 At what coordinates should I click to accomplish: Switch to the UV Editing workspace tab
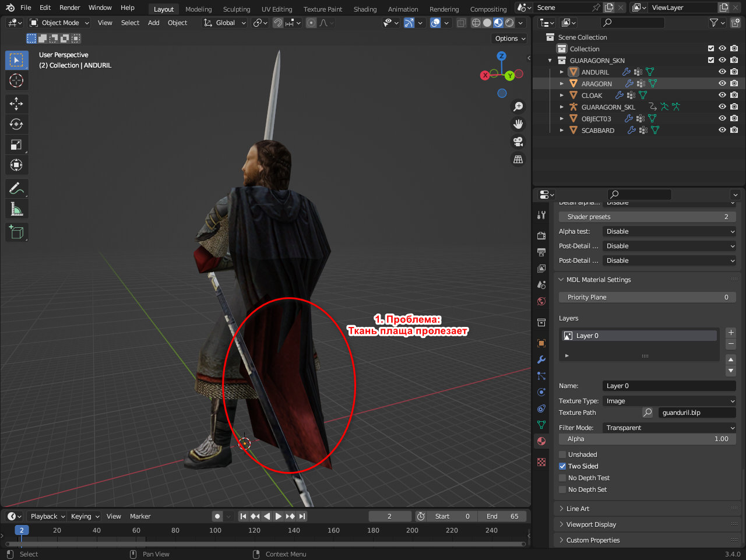click(276, 9)
